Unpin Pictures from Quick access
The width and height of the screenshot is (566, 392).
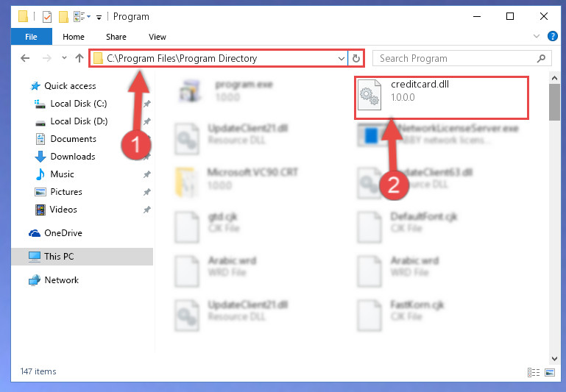[x=146, y=192]
